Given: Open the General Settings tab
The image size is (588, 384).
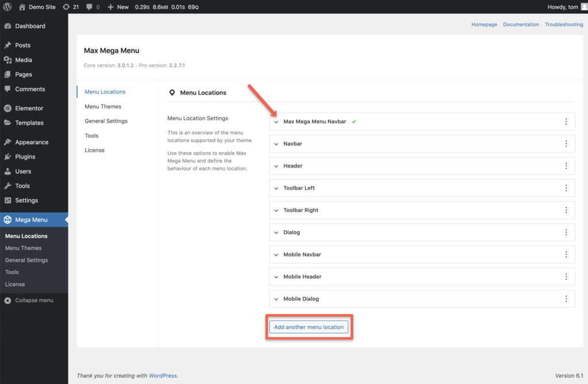Looking at the screenshot, I should (106, 121).
